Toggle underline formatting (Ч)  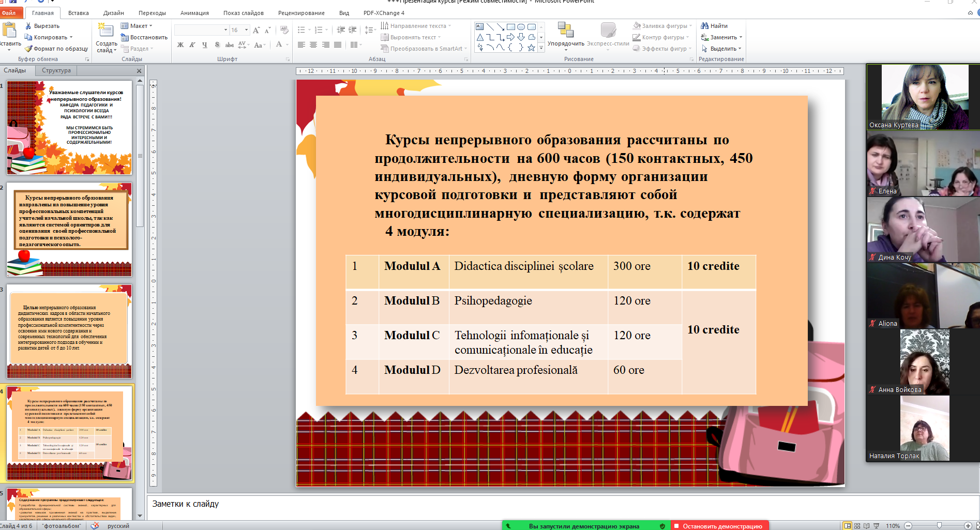point(205,45)
